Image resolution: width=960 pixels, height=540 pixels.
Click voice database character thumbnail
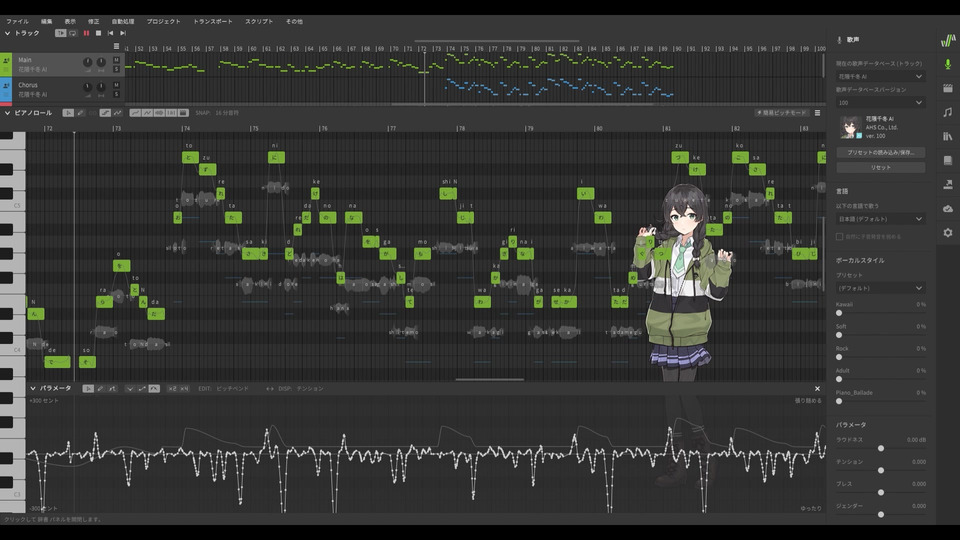coord(850,127)
